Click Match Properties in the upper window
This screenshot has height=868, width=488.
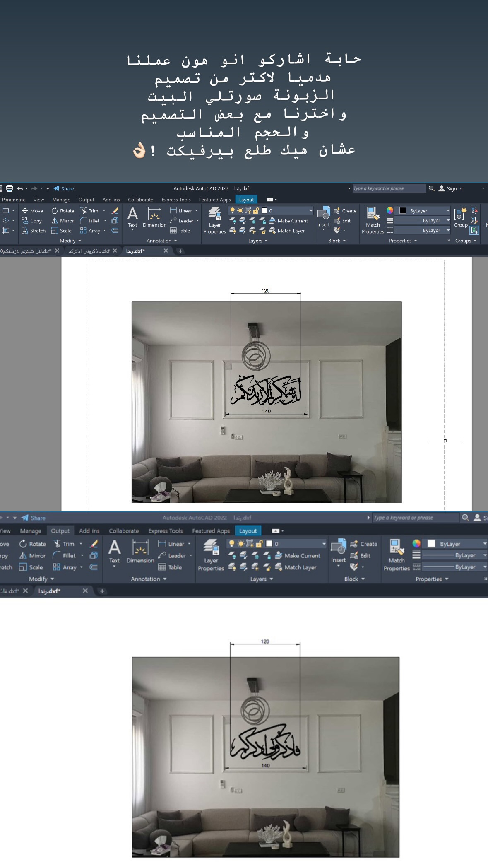click(373, 221)
